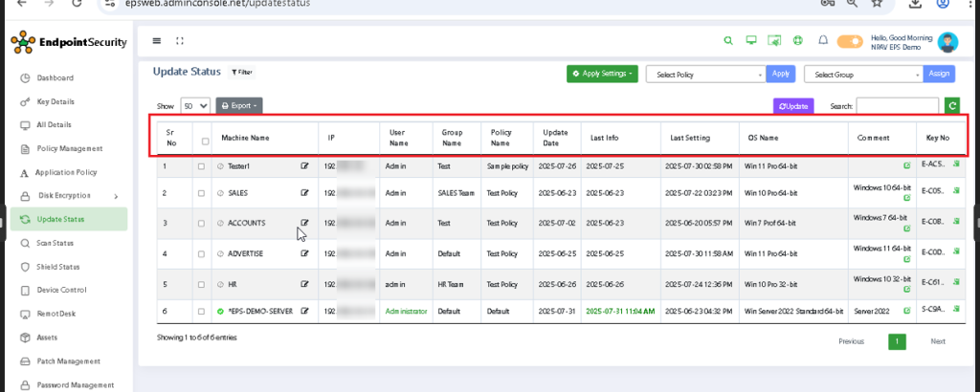Open the Select Policy dropdown

[x=706, y=74]
